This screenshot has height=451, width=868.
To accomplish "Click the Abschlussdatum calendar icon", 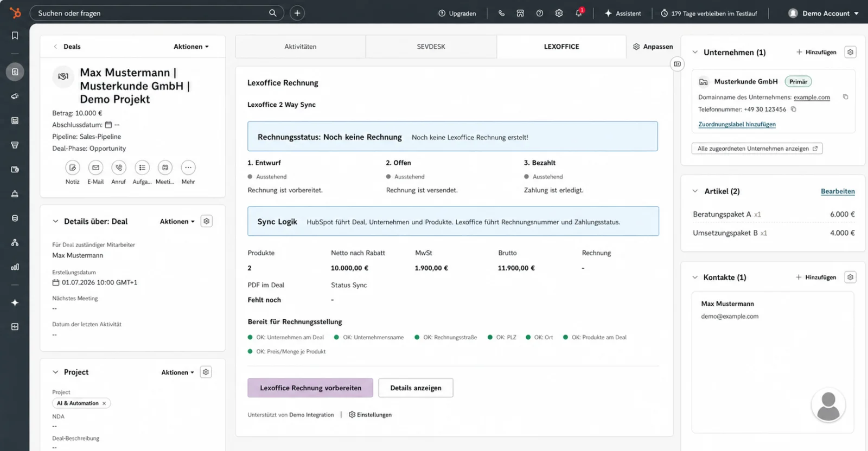I will 108,125.
